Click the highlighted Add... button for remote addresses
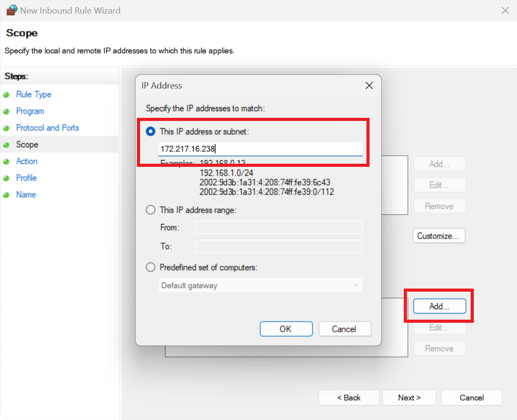The width and height of the screenshot is (517, 420). point(439,306)
